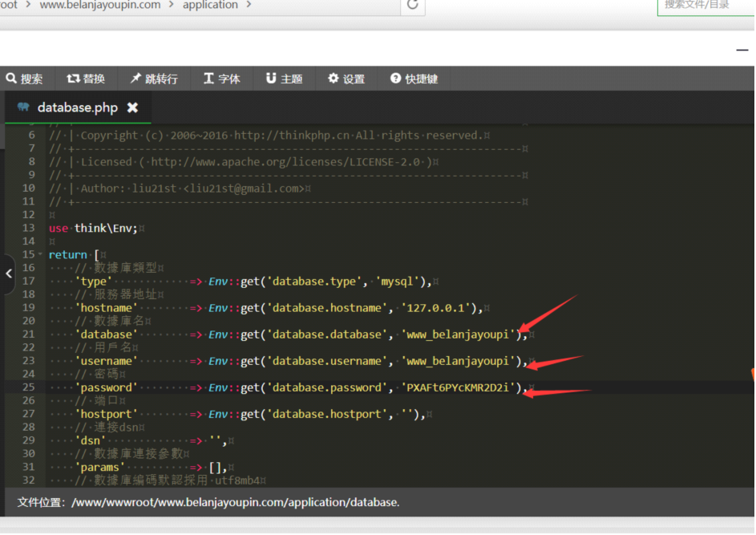Show the 快捷键 shortcuts help
Screen dimensions: 756x535
pos(414,79)
